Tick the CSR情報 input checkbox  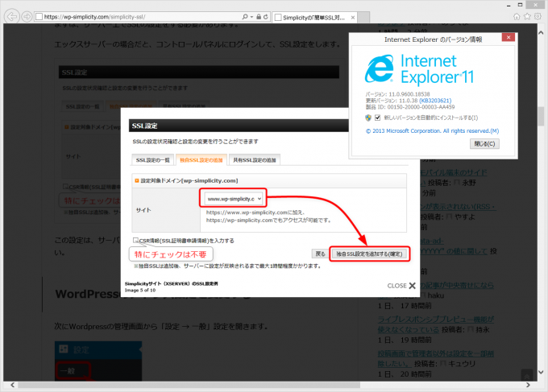coord(135,240)
